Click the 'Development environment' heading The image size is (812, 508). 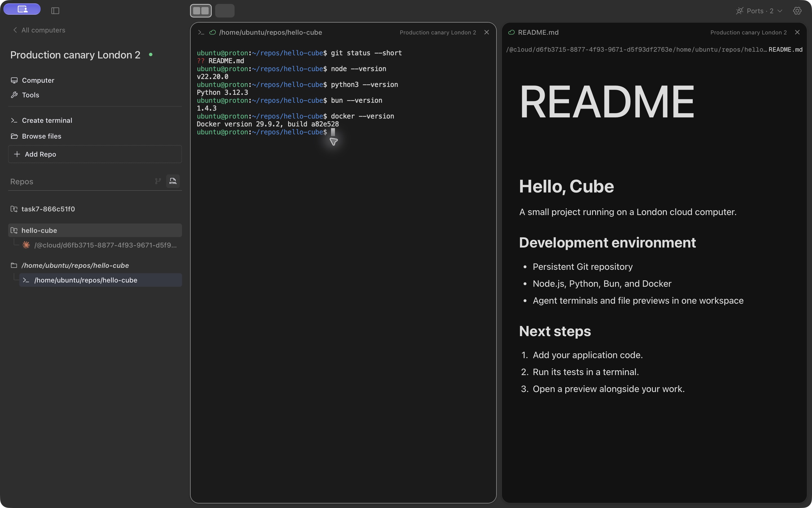(607, 243)
